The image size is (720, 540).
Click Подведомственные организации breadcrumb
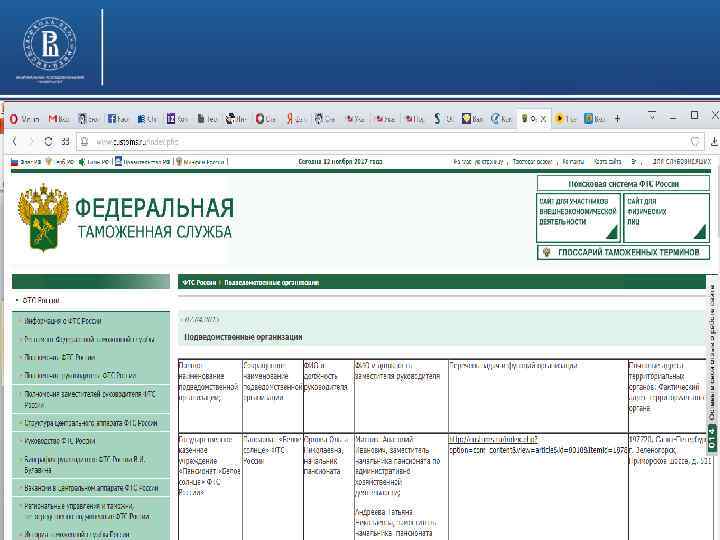271,282
